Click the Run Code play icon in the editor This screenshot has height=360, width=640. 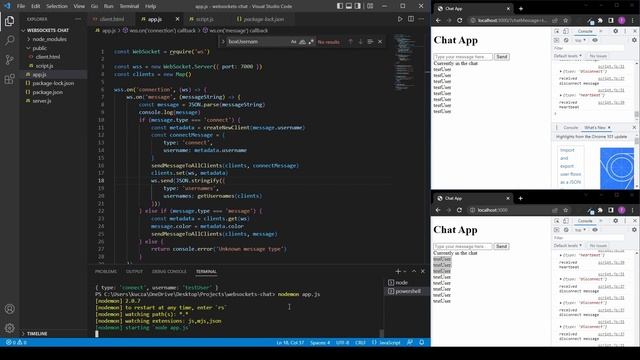click(x=400, y=19)
